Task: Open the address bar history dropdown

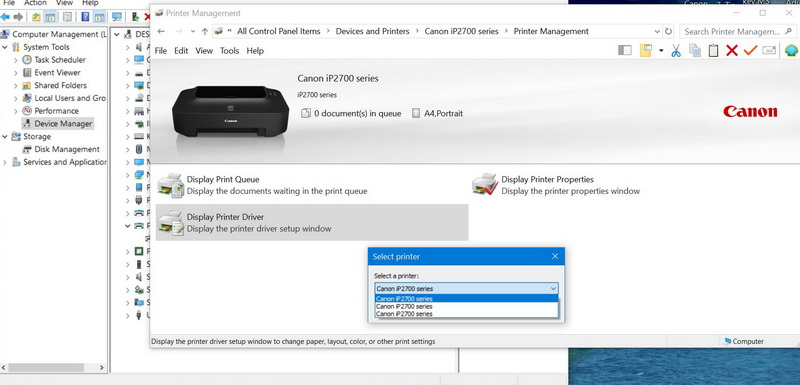Action: 657,31
